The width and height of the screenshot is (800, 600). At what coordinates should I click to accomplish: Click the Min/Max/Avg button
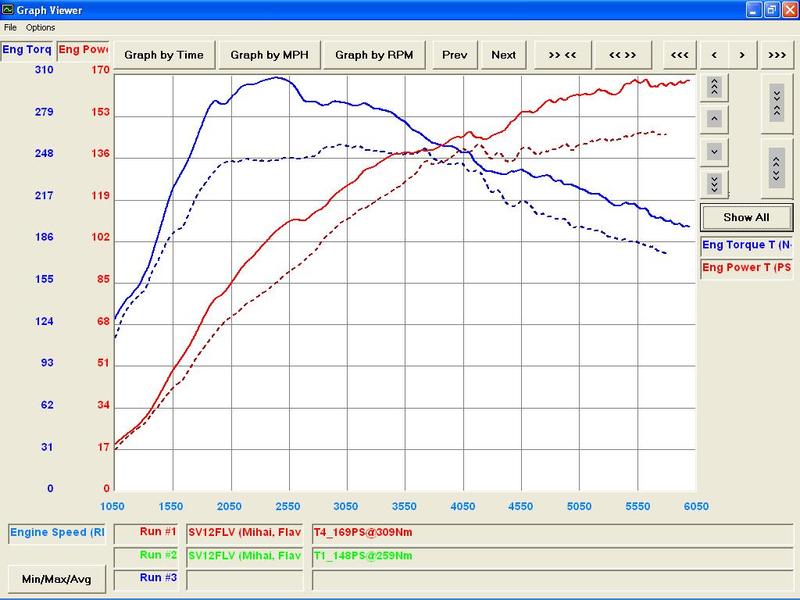pos(57,579)
